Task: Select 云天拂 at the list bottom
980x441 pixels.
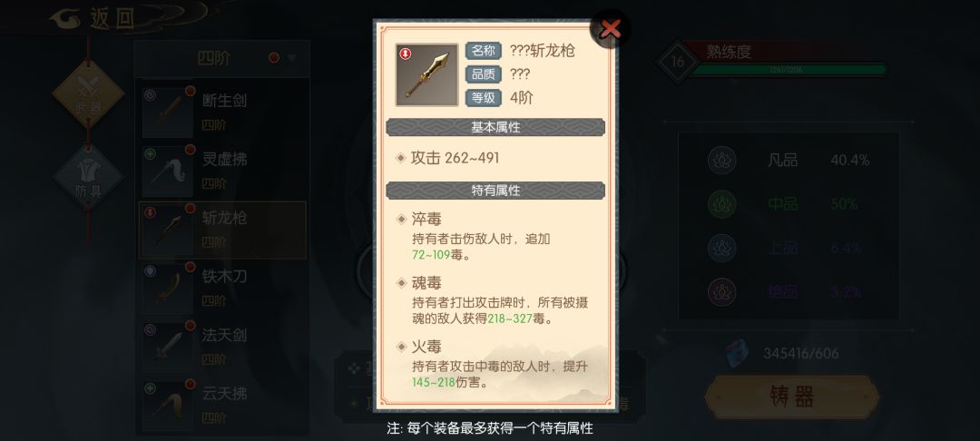Action: click(222, 405)
